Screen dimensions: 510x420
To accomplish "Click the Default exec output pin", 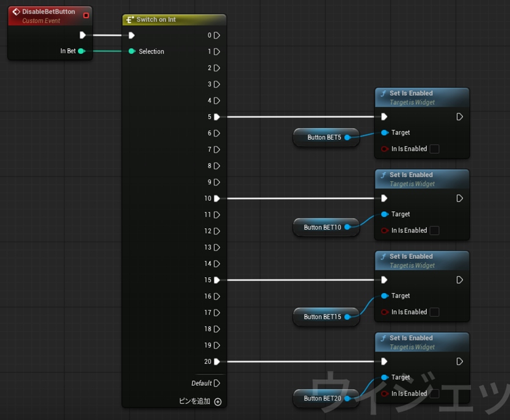I will [217, 383].
